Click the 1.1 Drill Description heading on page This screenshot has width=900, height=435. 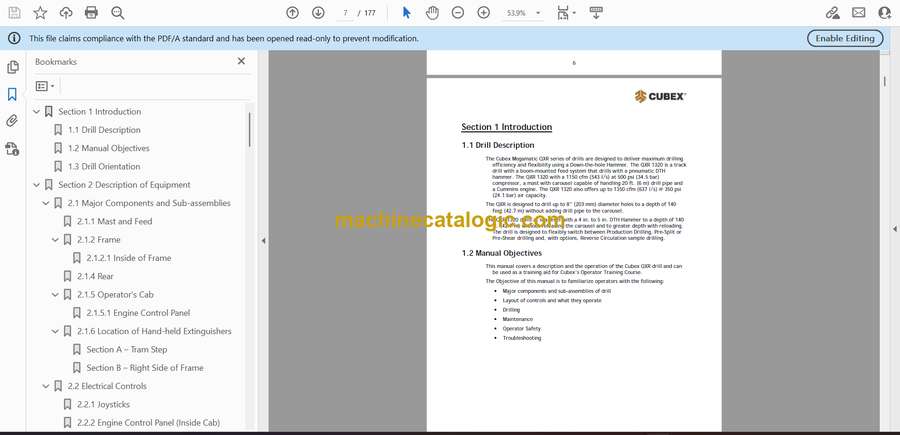click(498, 145)
